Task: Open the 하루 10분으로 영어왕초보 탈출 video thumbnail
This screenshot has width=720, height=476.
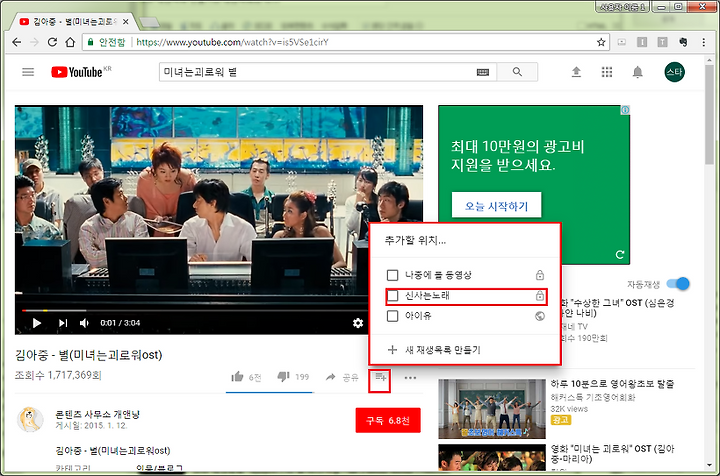Action: [x=492, y=409]
